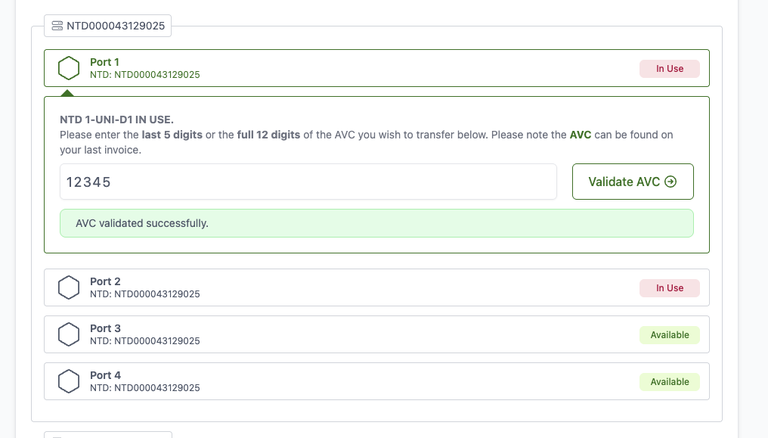
Task: Click the AVC validated successfully banner
Action: pyautogui.click(x=377, y=223)
